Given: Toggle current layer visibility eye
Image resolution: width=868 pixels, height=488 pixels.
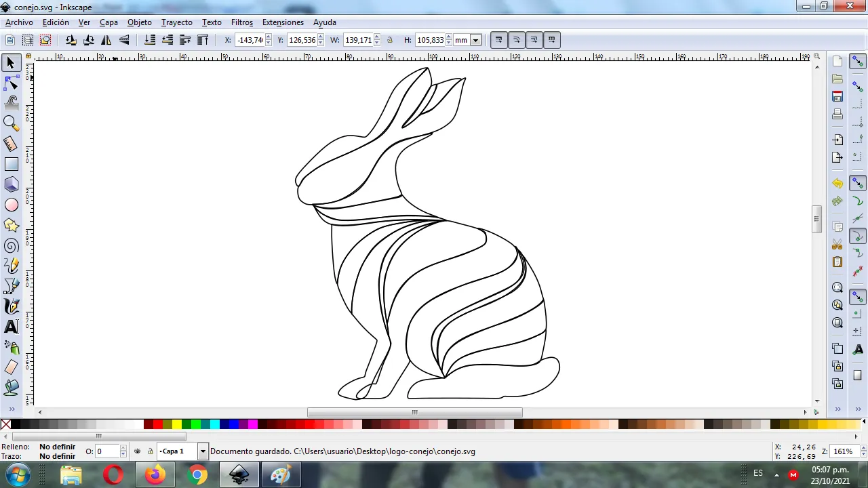Looking at the screenshot, I should pos(138,451).
